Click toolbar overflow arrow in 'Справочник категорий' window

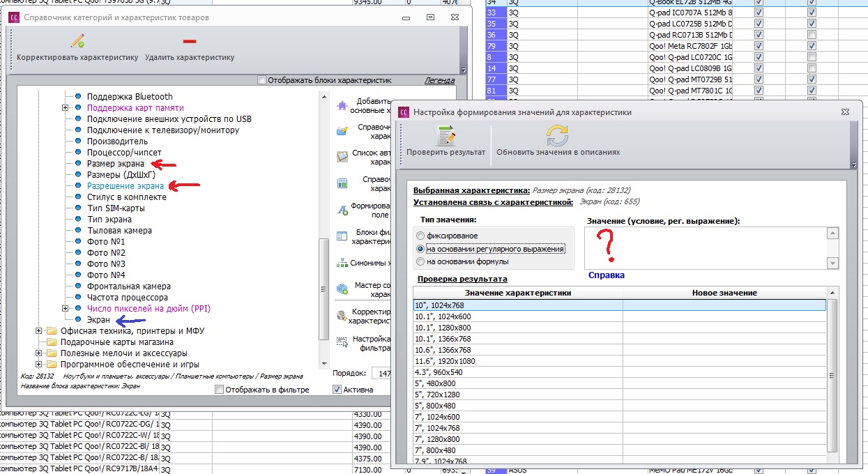464,69
